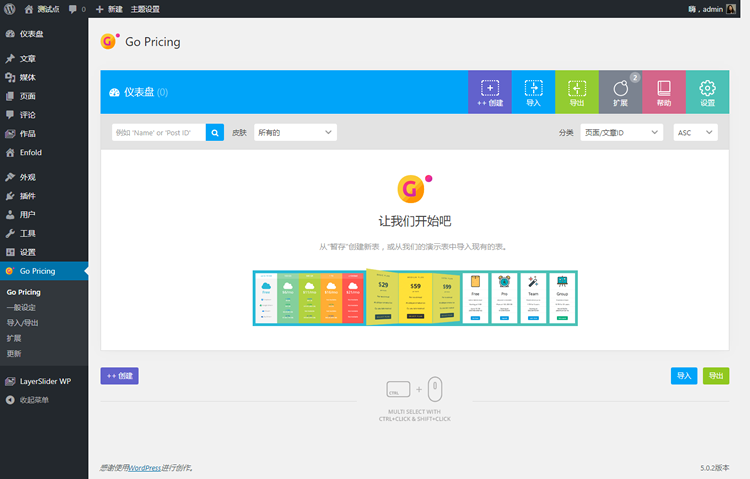Screen dimensions: 750x479
Task: Open 评论 comments sidebar menu
Action: (x=44, y=115)
